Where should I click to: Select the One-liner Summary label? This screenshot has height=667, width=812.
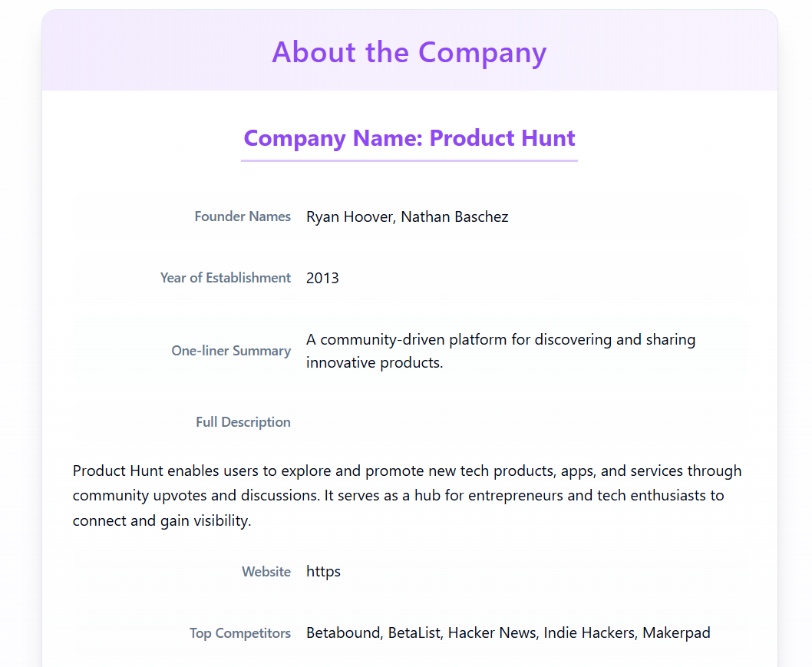click(231, 351)
